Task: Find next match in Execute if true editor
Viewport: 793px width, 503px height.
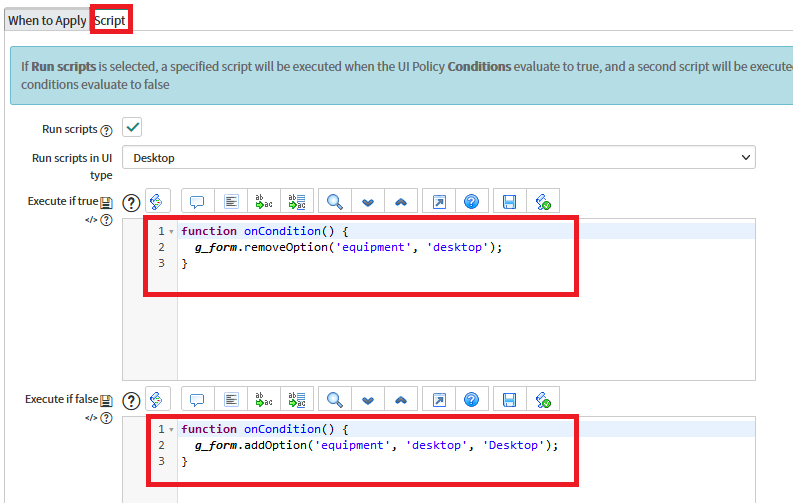Action: click(x=368, y=201)
